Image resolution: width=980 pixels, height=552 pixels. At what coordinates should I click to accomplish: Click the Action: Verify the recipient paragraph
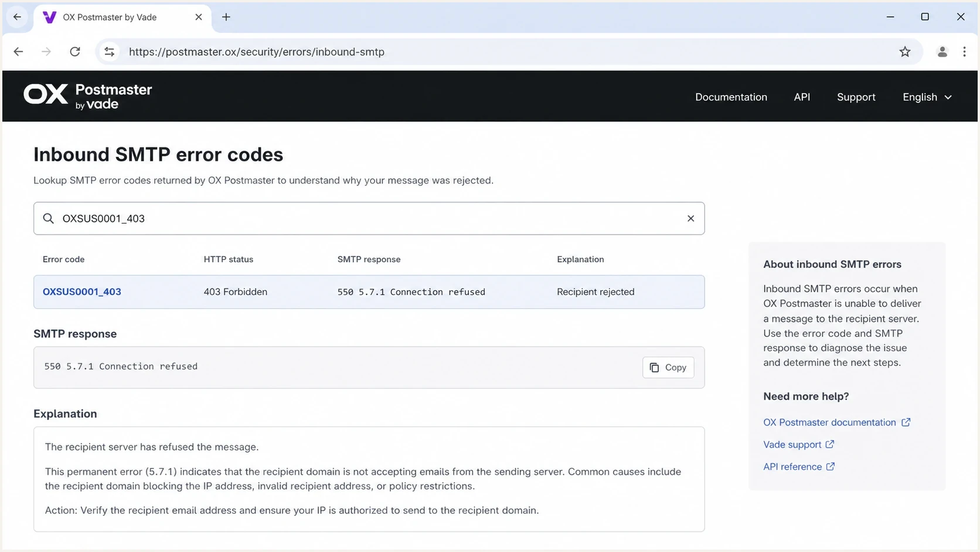(292, 510)
